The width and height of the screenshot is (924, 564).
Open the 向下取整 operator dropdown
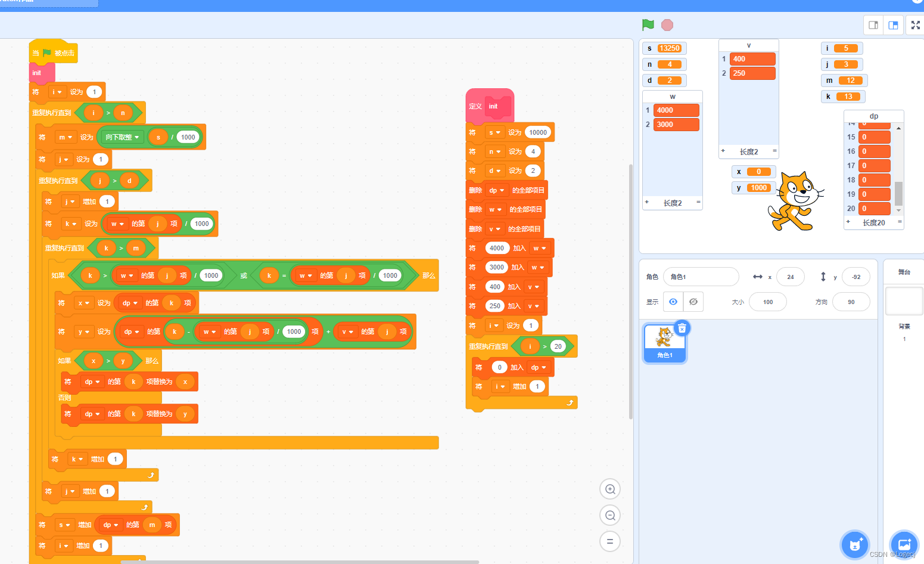coord(122,137)
